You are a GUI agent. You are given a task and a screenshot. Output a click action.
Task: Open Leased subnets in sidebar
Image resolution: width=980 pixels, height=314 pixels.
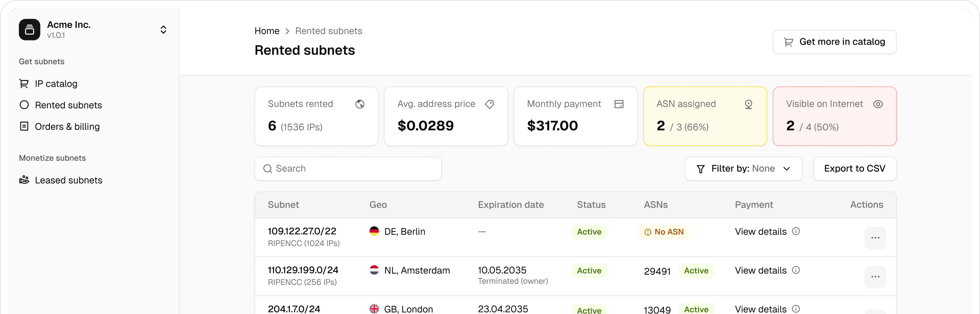point(68,180)
